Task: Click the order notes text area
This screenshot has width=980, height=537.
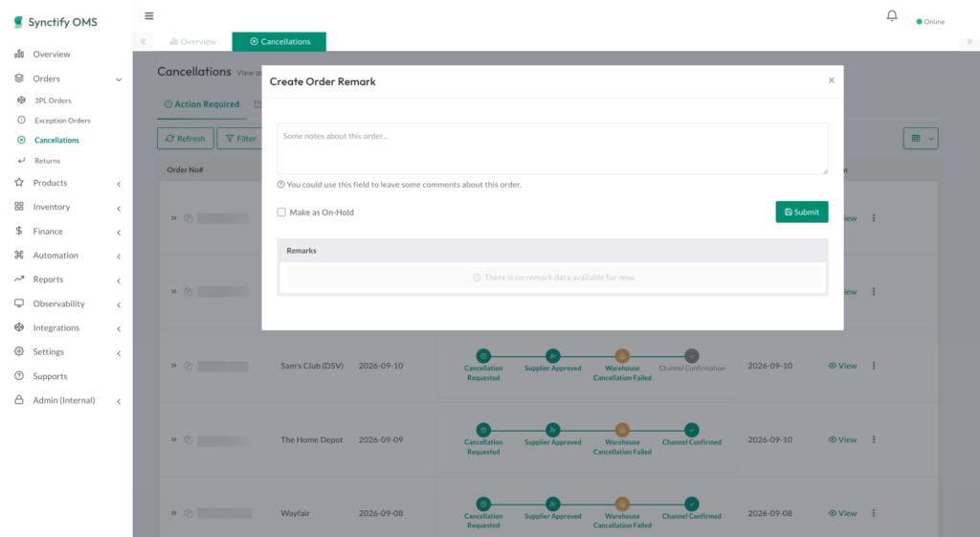Action: (x=552, y=148)
